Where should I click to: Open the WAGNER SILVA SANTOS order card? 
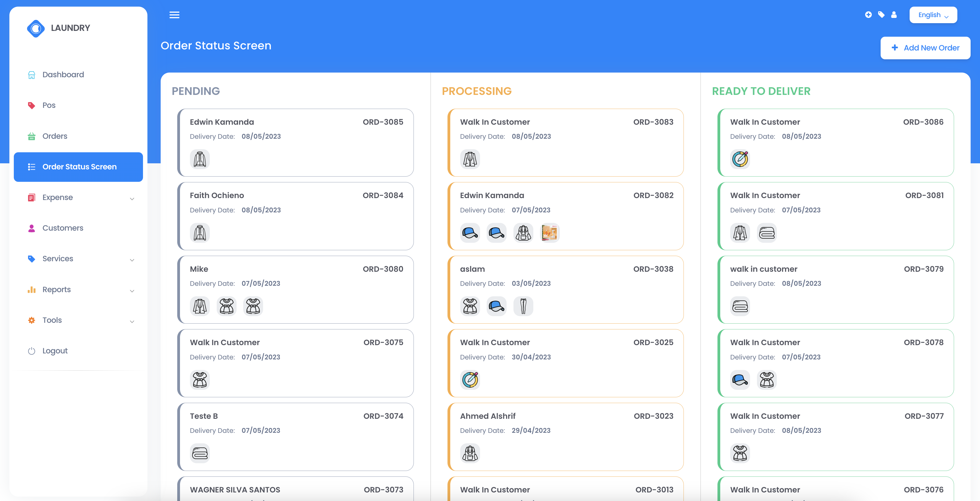[x=296, y=489]
